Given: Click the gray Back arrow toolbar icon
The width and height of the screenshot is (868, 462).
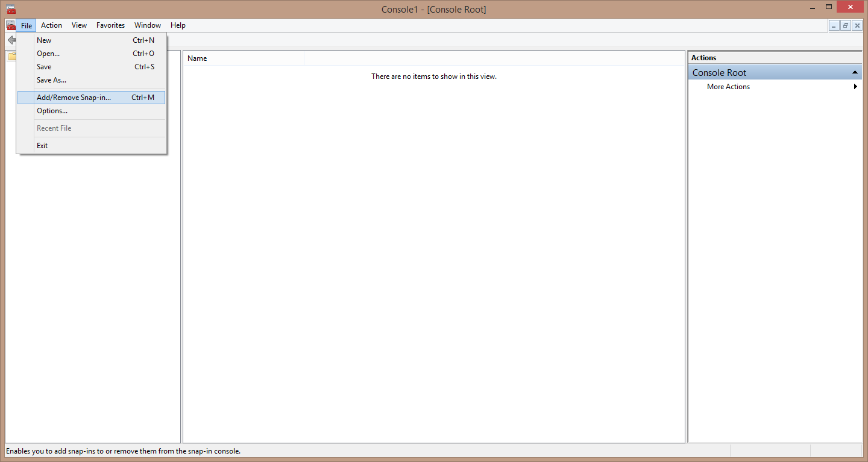Looking at the screenshot, I should point(11,40).
